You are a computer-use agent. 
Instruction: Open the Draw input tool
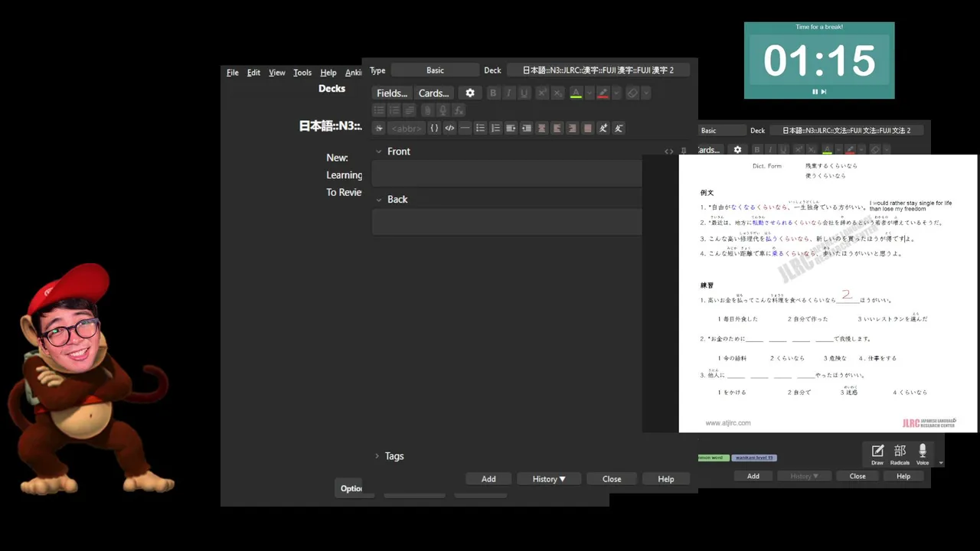[877, 454]
